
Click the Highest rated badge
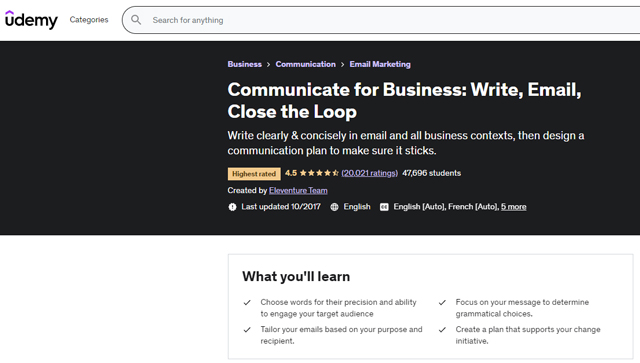pos(254,174)
